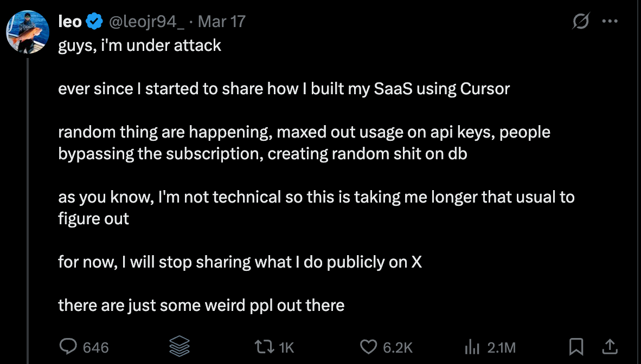Open the @leojr94_ handle link
This screenshot has height=364, width=641.
pos(148,22)
